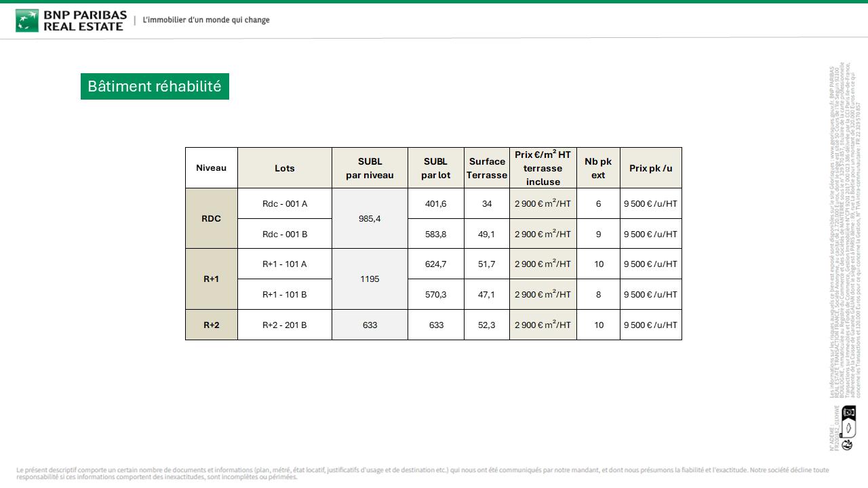Select terrace surface '49,1'

pyautogui.click(x=487, y=234)
